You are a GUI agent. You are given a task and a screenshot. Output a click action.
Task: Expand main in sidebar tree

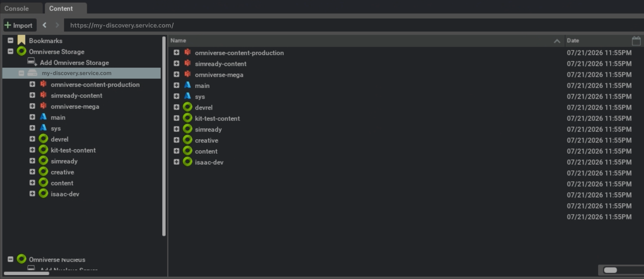(32, 117)
